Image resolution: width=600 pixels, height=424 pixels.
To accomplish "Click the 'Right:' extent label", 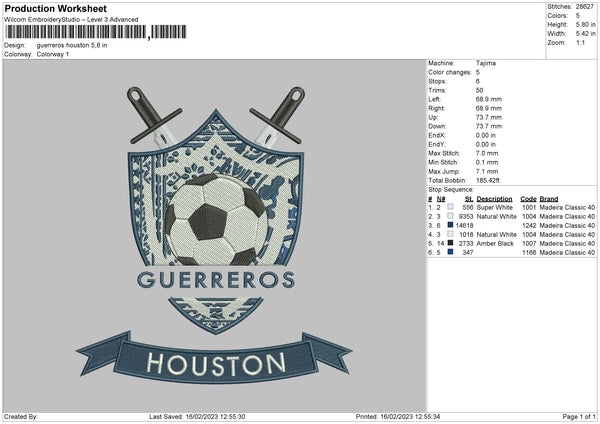I will point(436,108).
